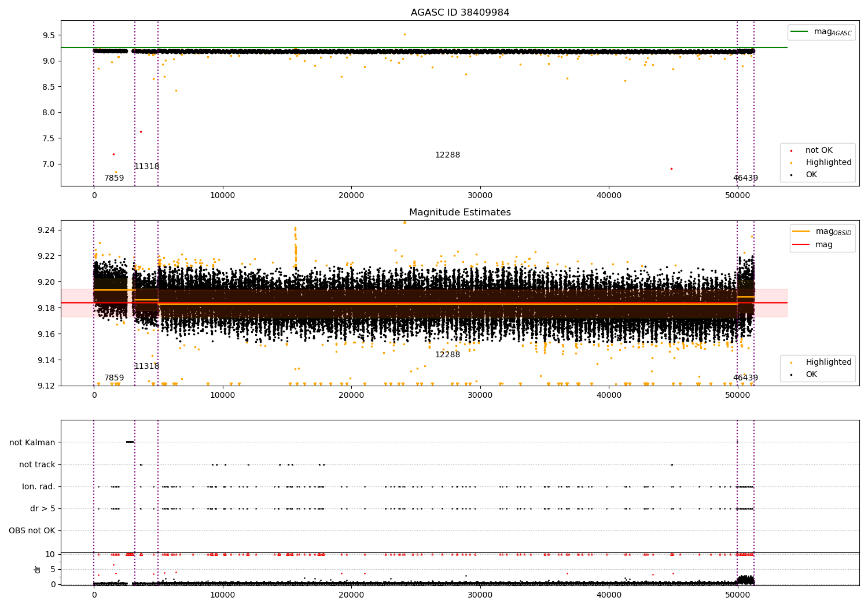Click the 'dr' axis label of bottom strip
This screenshot has width=868, height=608.
click(x=38, y=569)
